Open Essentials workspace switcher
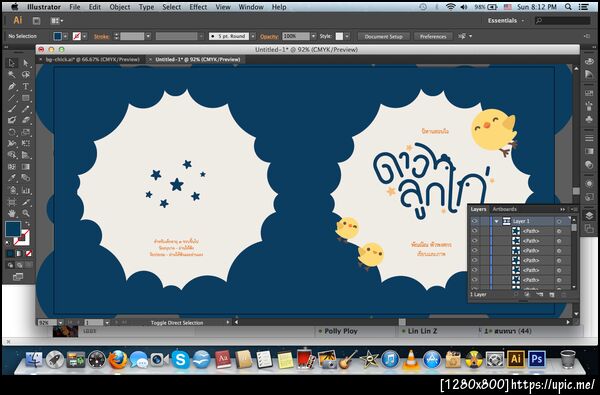Image resolution: width=600 pixels, height=395 pixels. pyautogui.click(x=506, y=21)
